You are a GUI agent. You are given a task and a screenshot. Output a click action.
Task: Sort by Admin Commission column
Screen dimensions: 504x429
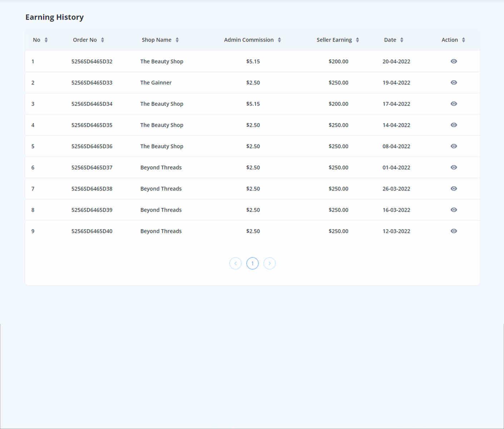pyautogui.click(x=279, y=40)
